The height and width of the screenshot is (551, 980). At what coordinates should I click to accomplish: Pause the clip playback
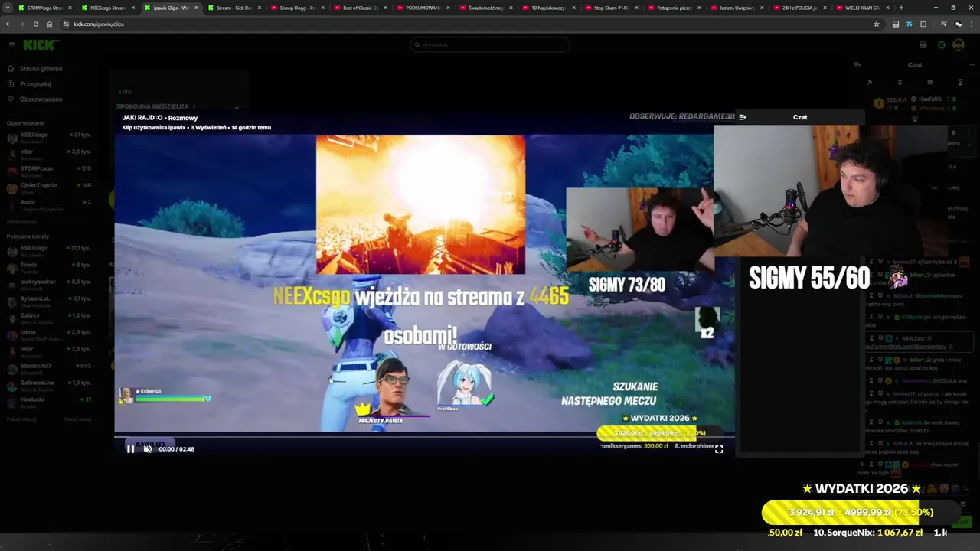click(130, 449)
